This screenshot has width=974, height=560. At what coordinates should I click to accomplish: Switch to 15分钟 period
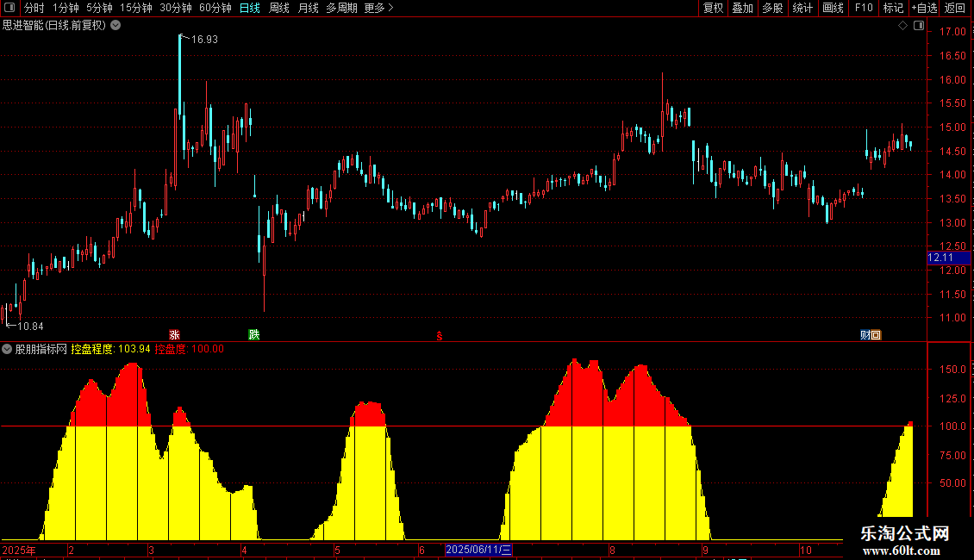(x=136, y=8)
